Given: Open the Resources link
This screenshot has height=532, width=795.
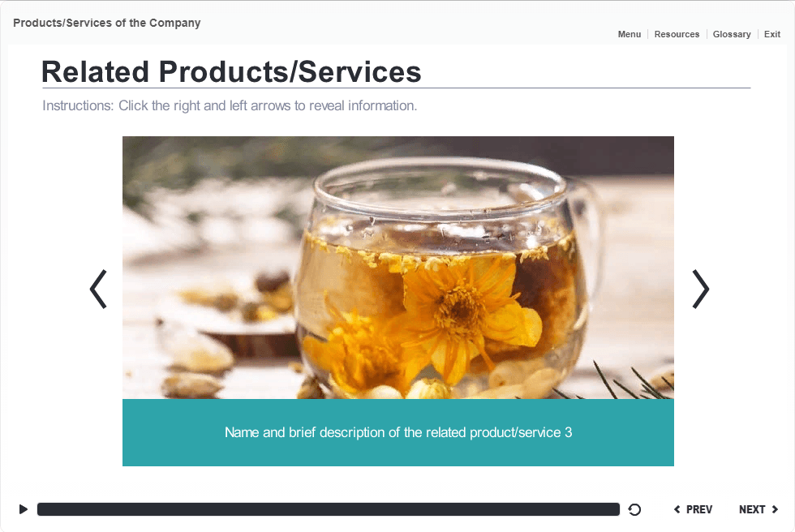Looking at the screenshot, I should [677, 34].
